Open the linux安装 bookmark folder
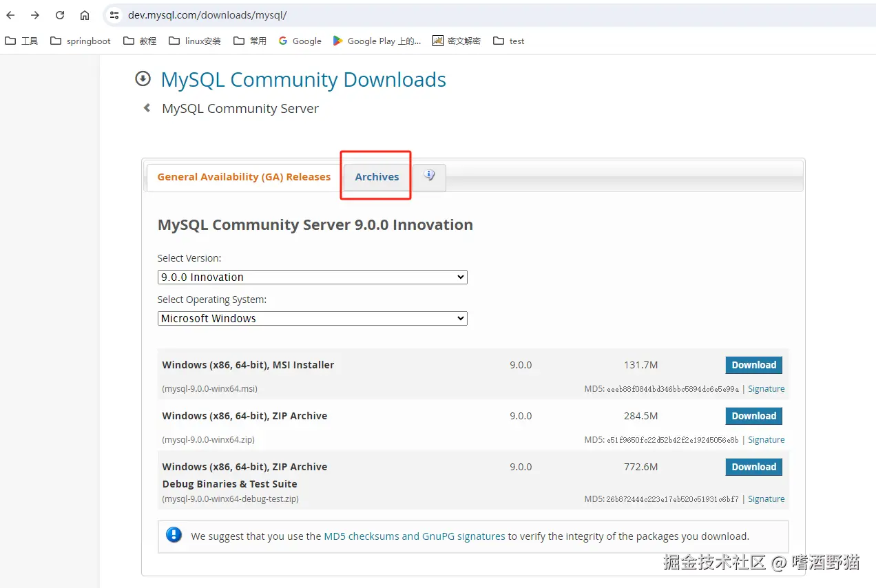The width and height of the screenshot is (876, 588). [195, 41]
